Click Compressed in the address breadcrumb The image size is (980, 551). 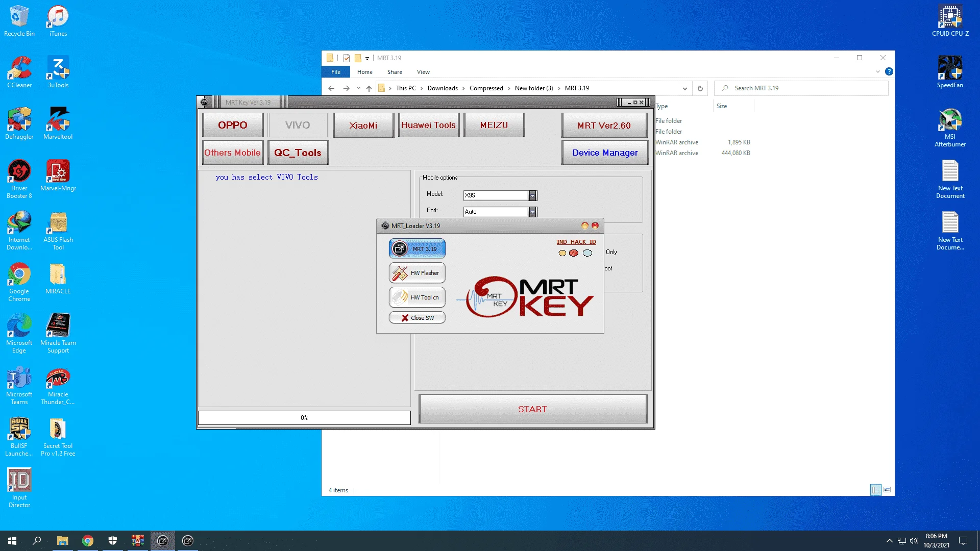[x=486, y=88]
